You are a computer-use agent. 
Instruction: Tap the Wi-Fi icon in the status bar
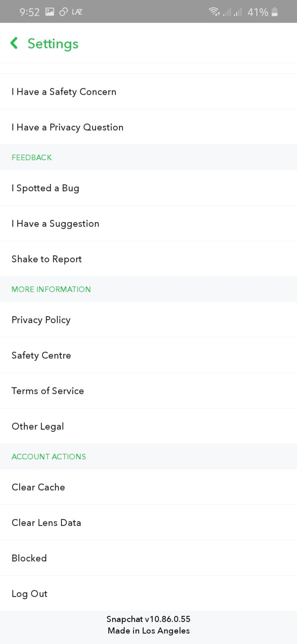coord(214,12)
